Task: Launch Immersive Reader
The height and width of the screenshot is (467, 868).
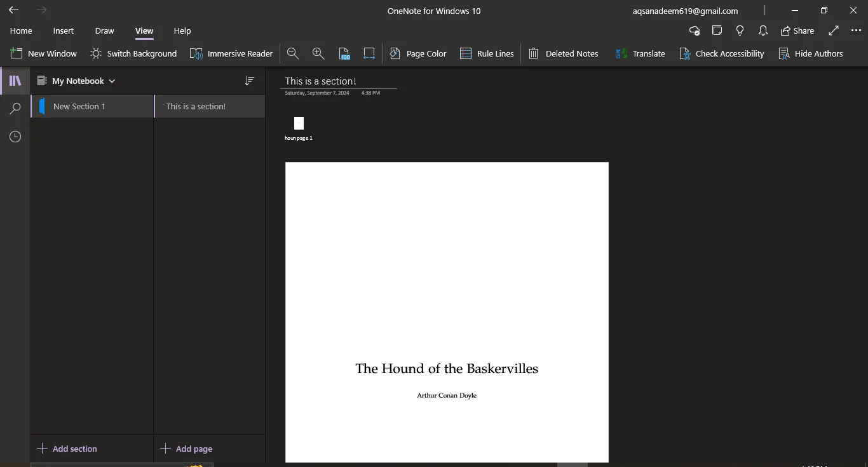Action: point(231,53)
